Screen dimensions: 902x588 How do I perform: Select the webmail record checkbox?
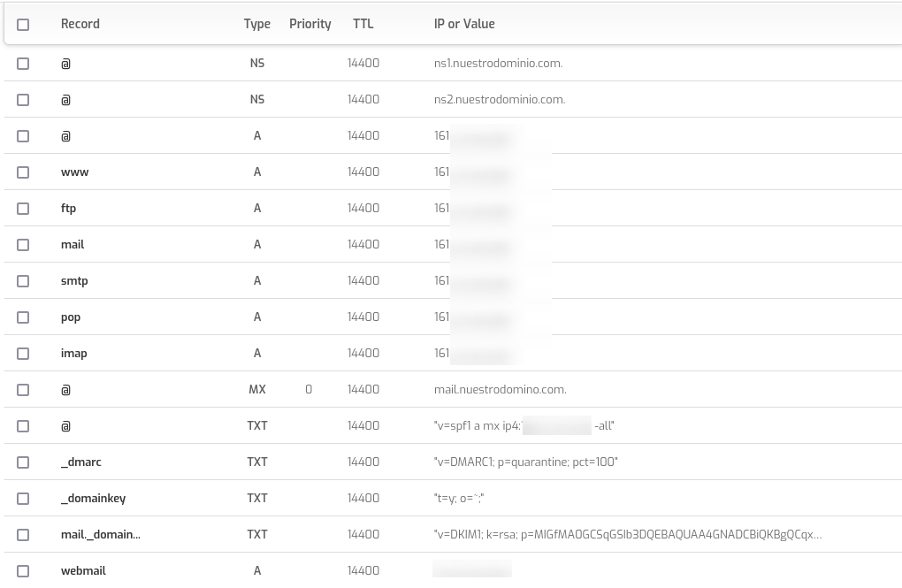click(x=23, y=571)
